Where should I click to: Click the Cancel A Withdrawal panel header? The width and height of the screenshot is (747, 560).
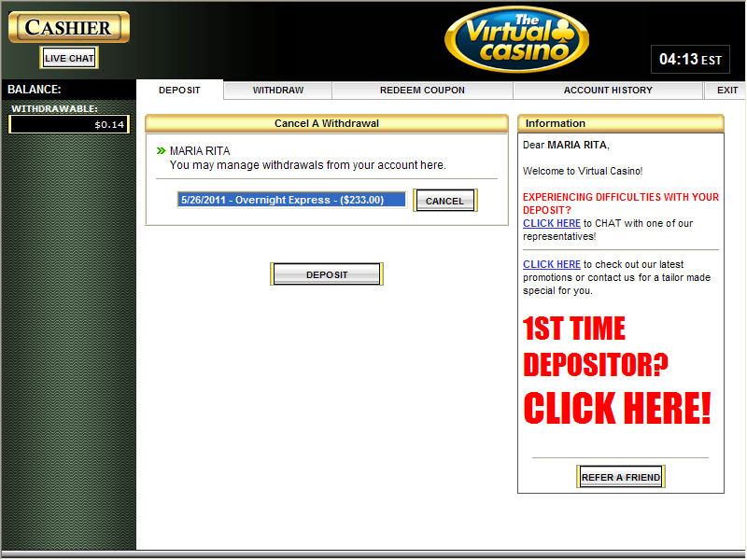327,123
